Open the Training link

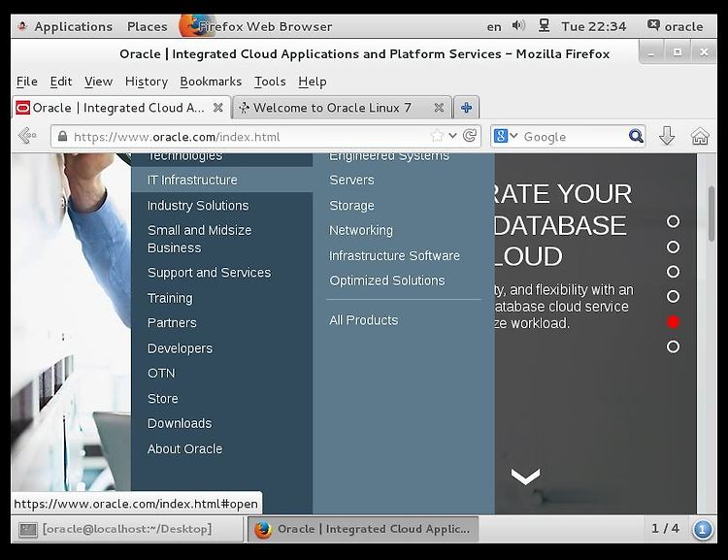click(x=170, y=298)
